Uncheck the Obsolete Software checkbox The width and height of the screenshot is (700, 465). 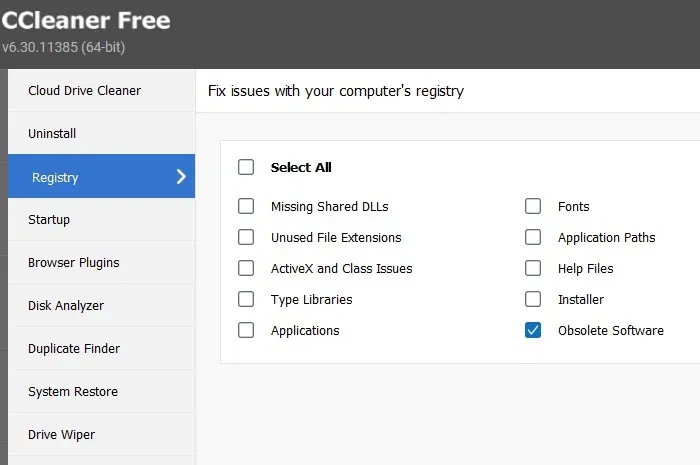tap(533, 331)
